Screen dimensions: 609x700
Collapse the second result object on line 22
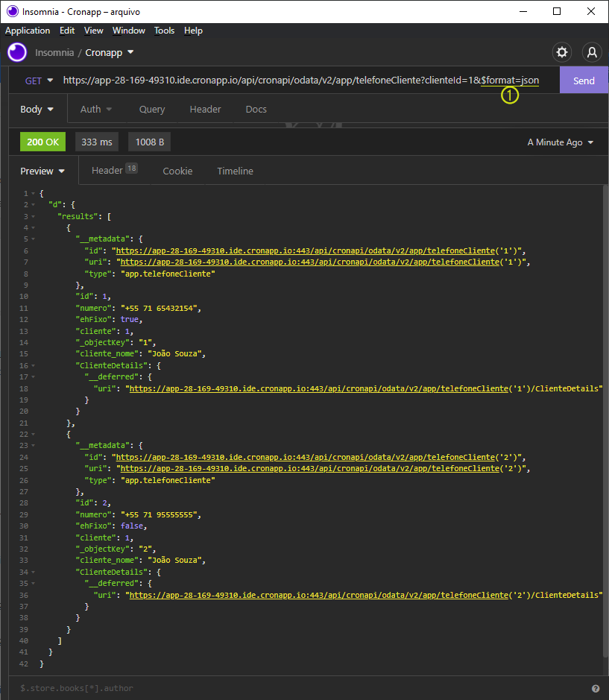point(33,435)
